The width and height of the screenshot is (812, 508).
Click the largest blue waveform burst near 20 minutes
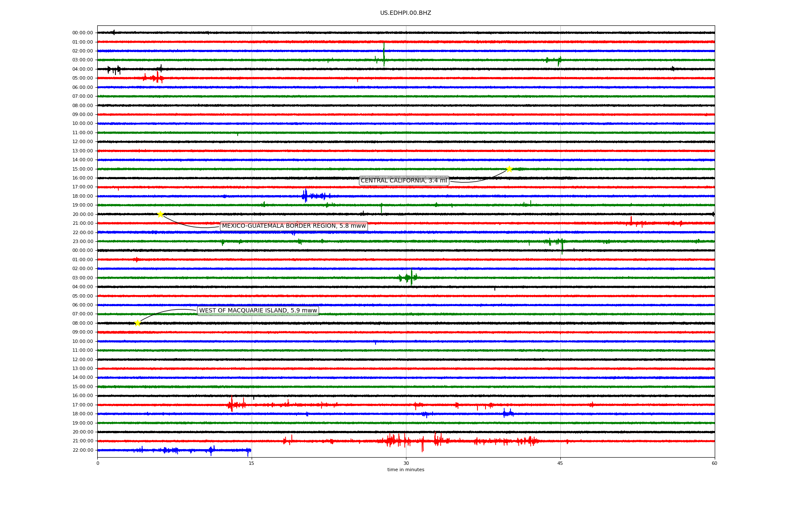tap(305, 196)
